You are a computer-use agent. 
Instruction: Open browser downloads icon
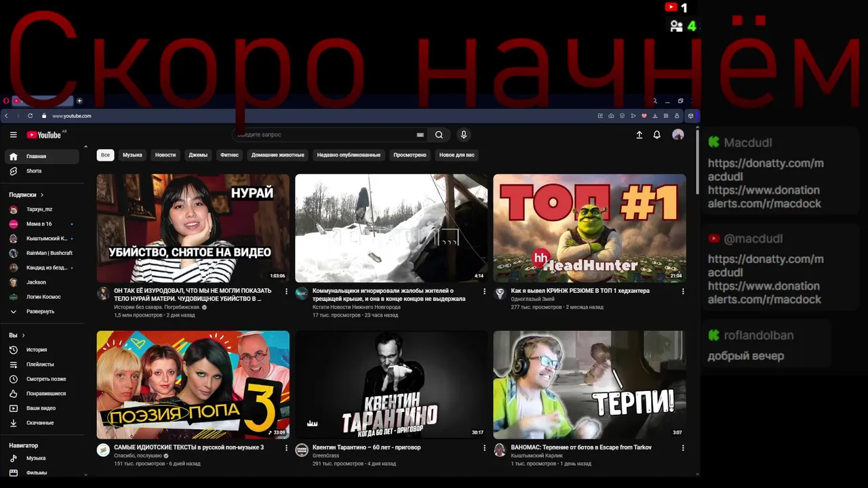[655, 116]
